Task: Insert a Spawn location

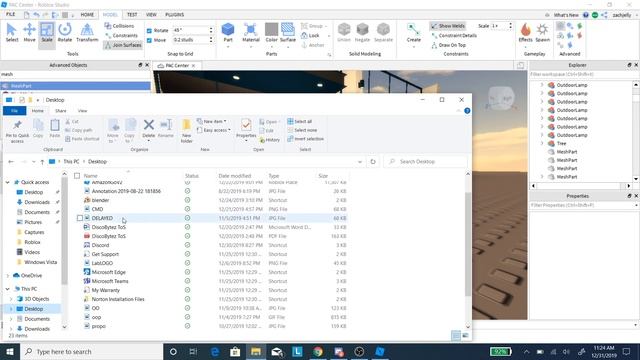Action: click(542, 33)
